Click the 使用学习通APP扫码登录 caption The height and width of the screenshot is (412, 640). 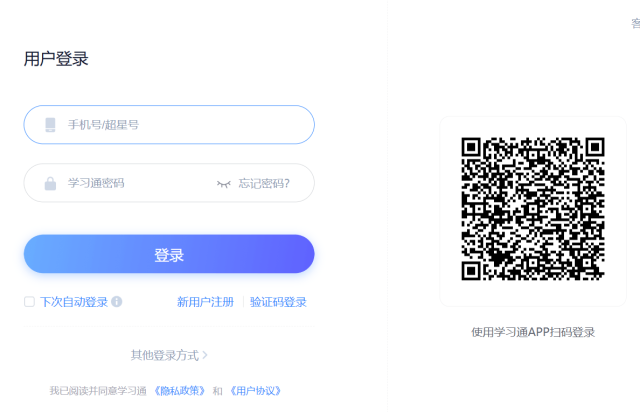533,332
